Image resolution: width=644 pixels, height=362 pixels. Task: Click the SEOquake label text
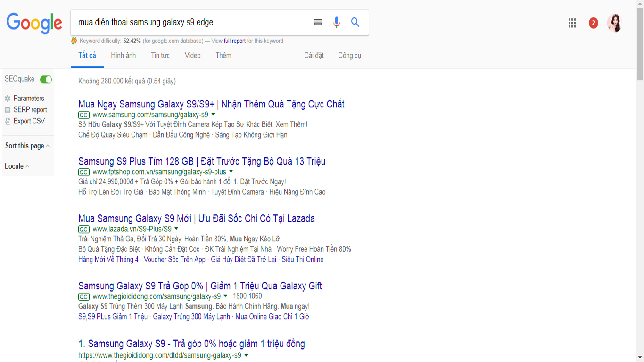[20, 79]
